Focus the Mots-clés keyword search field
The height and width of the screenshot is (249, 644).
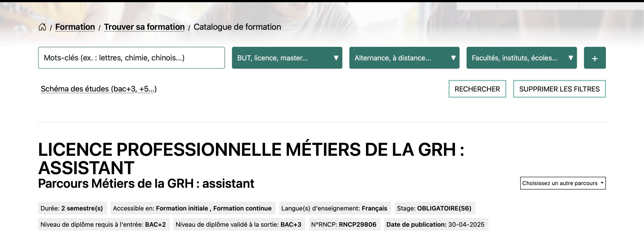pos(131,58)
